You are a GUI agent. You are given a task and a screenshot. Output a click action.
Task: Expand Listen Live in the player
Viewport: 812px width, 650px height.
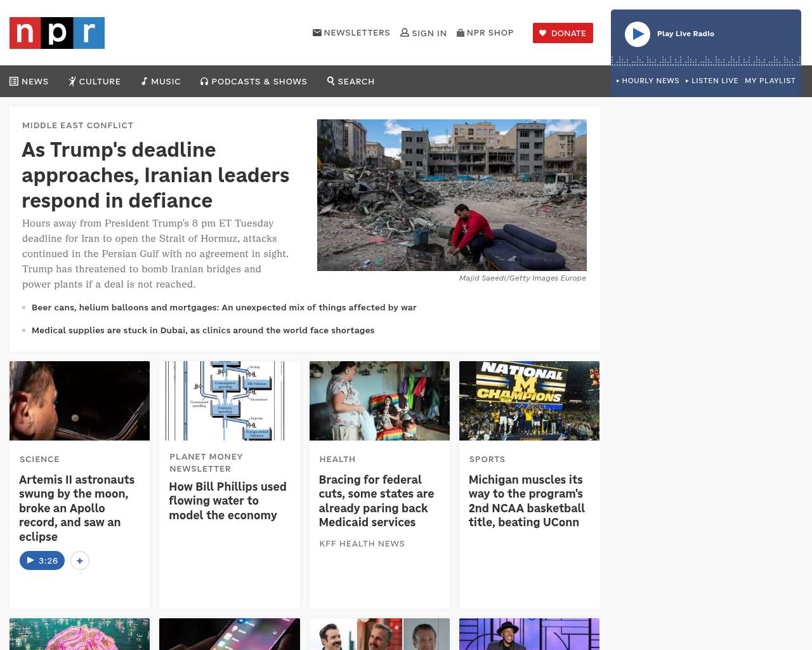(712, 81)
